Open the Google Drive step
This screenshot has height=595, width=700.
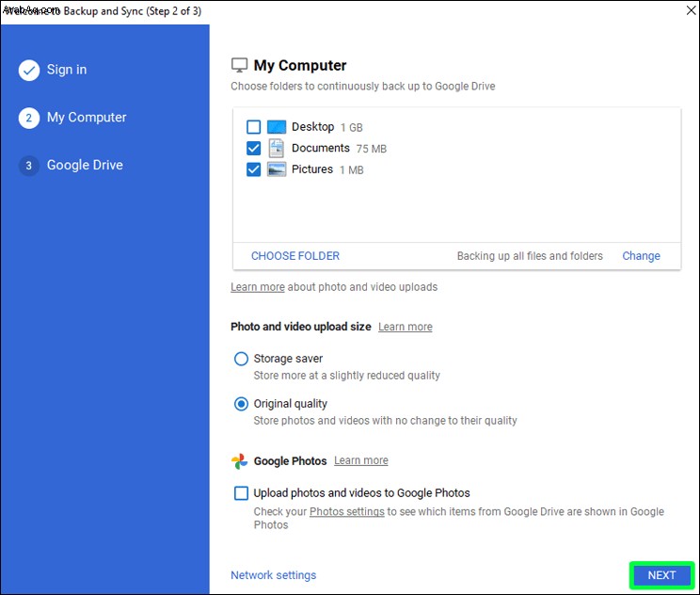click(85, 165)
